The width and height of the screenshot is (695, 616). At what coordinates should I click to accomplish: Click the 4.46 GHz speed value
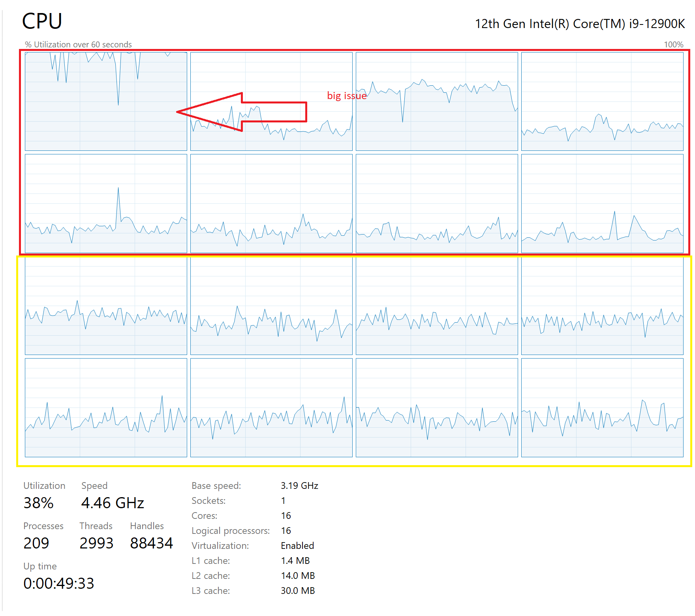tap(113, 503)
